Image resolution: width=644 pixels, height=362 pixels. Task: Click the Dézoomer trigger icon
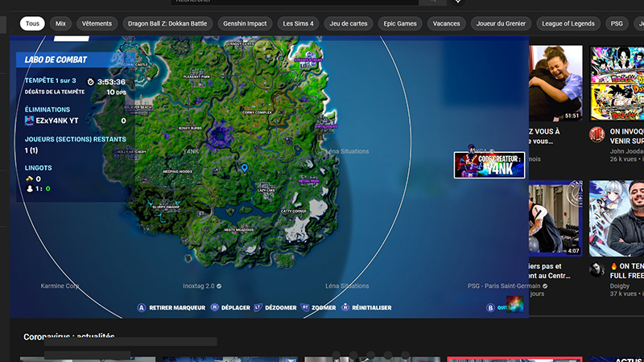pos(258,307)
